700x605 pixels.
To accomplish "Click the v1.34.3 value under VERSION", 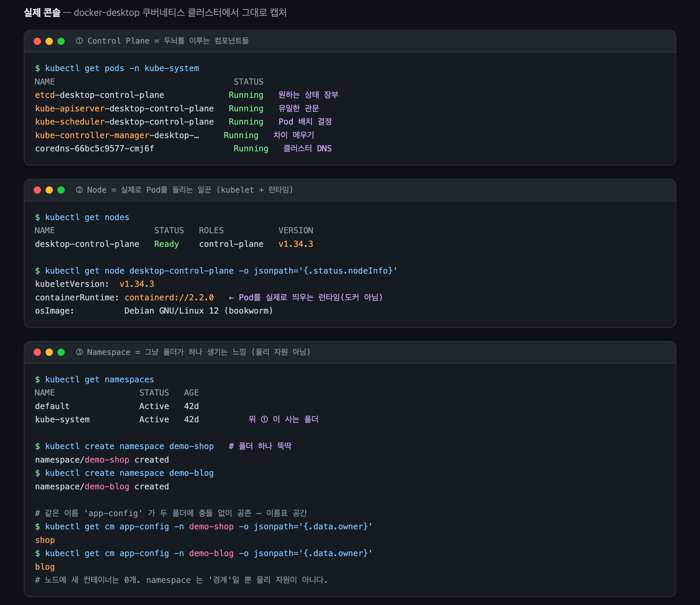I will 296,244.
